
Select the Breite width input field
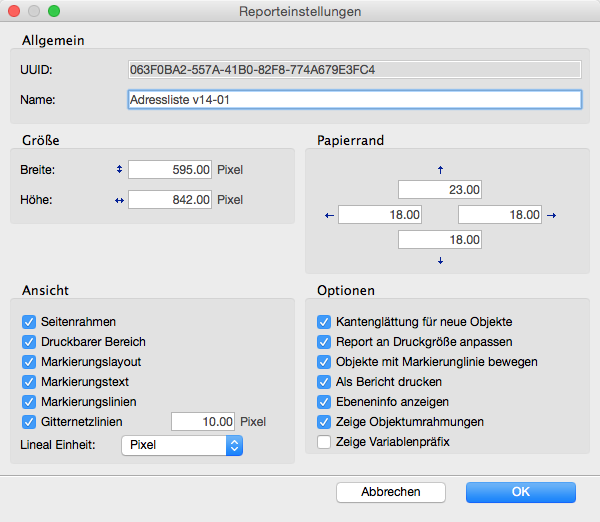coord(170,169)
